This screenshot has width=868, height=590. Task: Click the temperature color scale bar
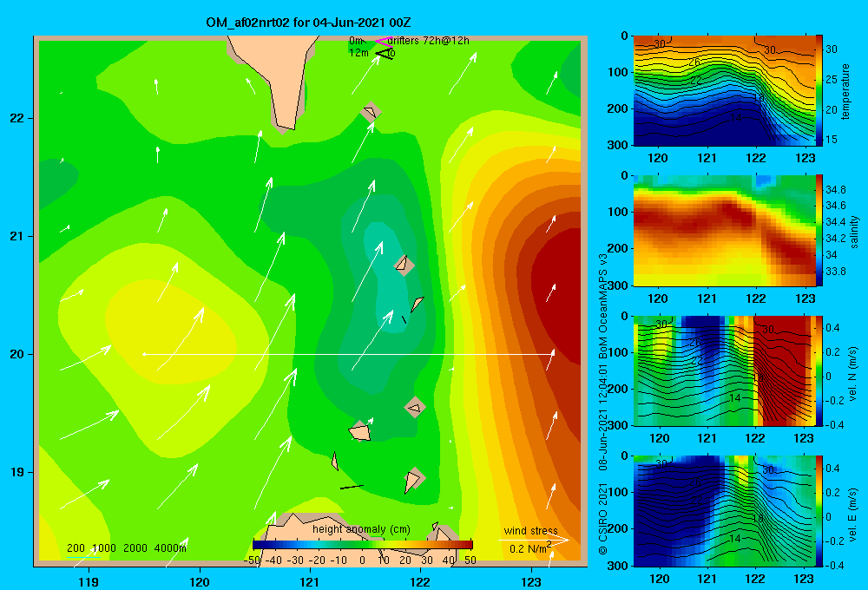[819, 91]
